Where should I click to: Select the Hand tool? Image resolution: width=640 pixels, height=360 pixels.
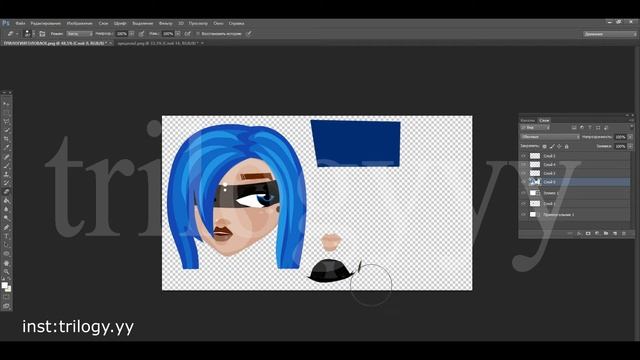coord(7,262)
